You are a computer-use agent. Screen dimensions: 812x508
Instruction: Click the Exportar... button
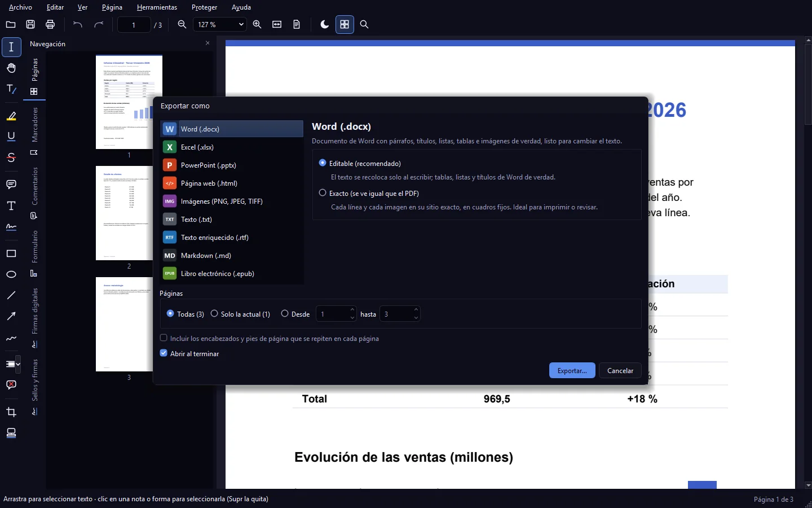(572, 370)
